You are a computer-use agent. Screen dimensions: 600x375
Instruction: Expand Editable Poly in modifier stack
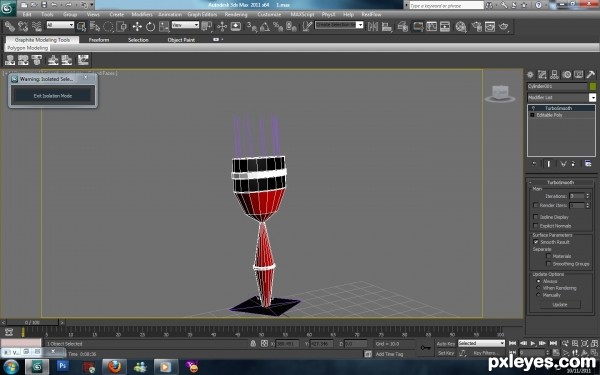(x=532, y=115)
